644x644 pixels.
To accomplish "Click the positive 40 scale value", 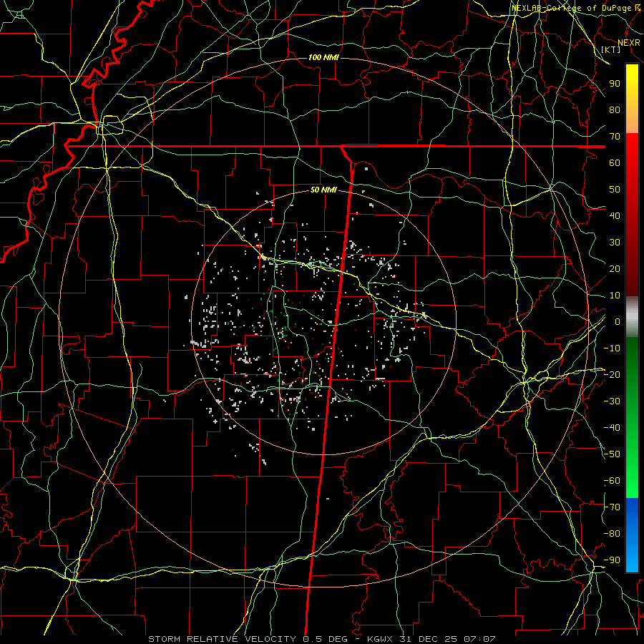I will 615,215.
